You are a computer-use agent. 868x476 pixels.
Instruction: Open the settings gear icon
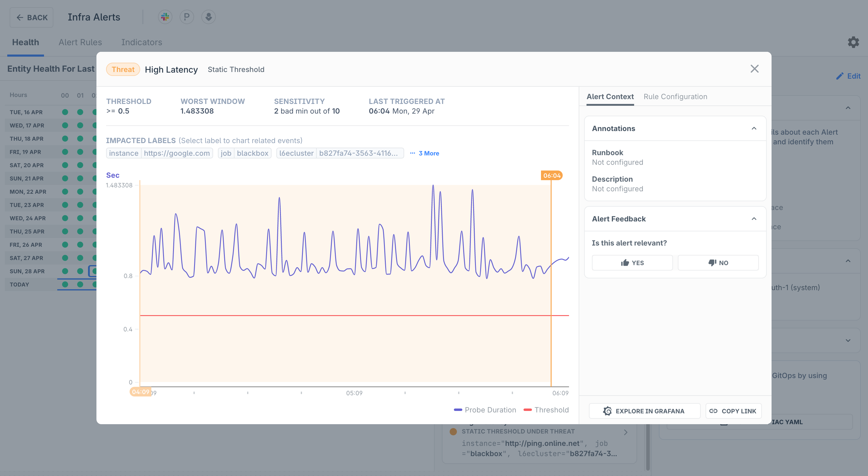pyautogui.click(x=853, y=42)
